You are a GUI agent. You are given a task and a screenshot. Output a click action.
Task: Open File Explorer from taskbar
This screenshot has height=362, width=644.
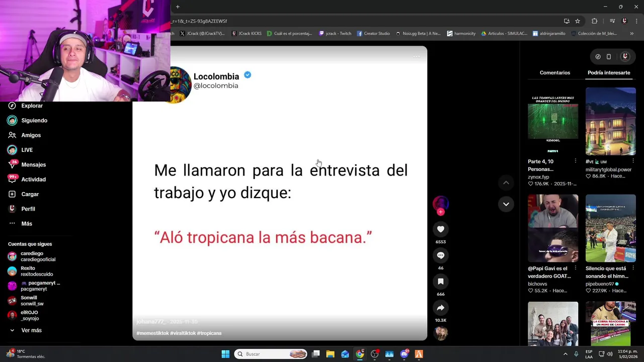330,354
